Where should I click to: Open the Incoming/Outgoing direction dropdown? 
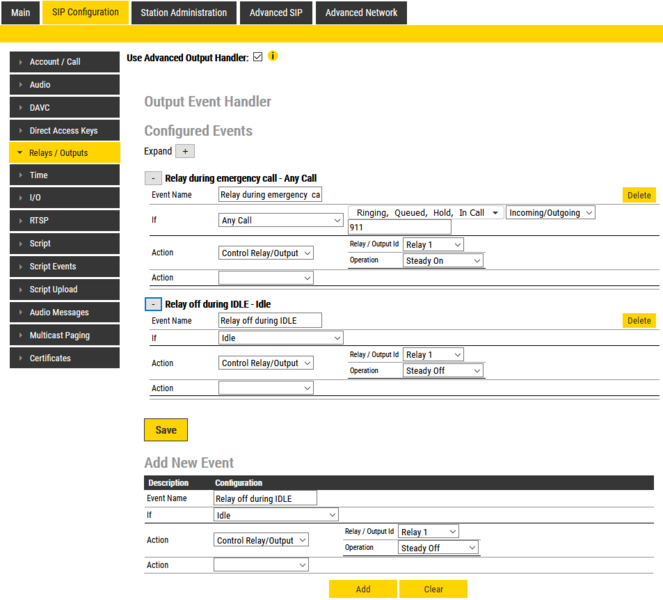(551, 213)
